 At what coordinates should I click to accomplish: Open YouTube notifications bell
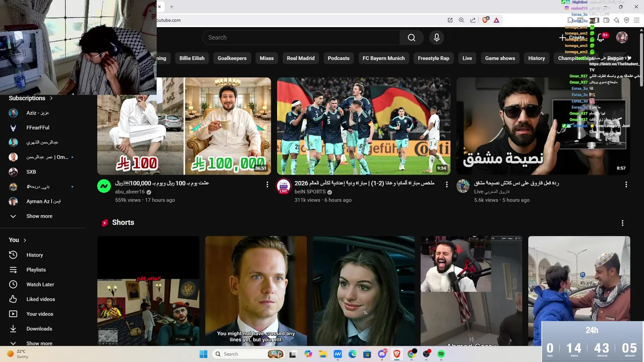click(x=600, y=38)
